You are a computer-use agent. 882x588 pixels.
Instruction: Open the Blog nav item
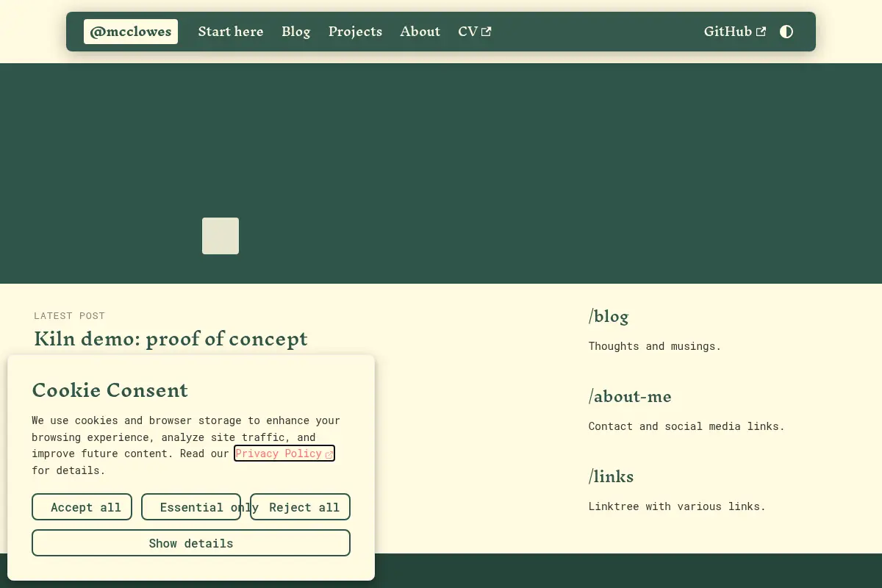(x=296, y=32)
